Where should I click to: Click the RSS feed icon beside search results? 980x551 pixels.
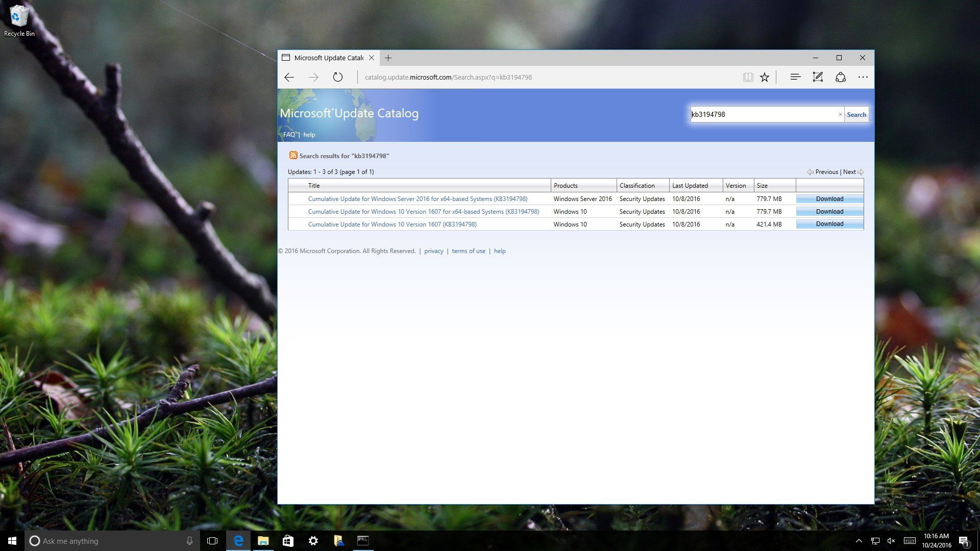[293, 156]
